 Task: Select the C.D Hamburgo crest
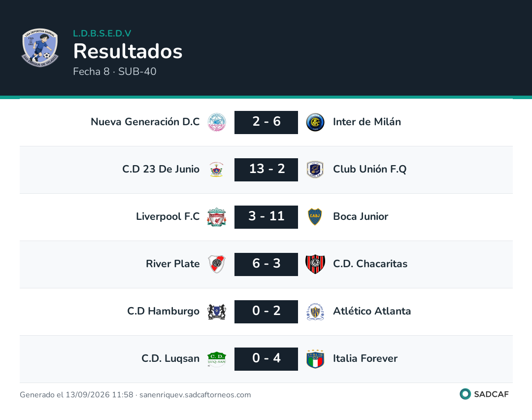tap(216, 312)
